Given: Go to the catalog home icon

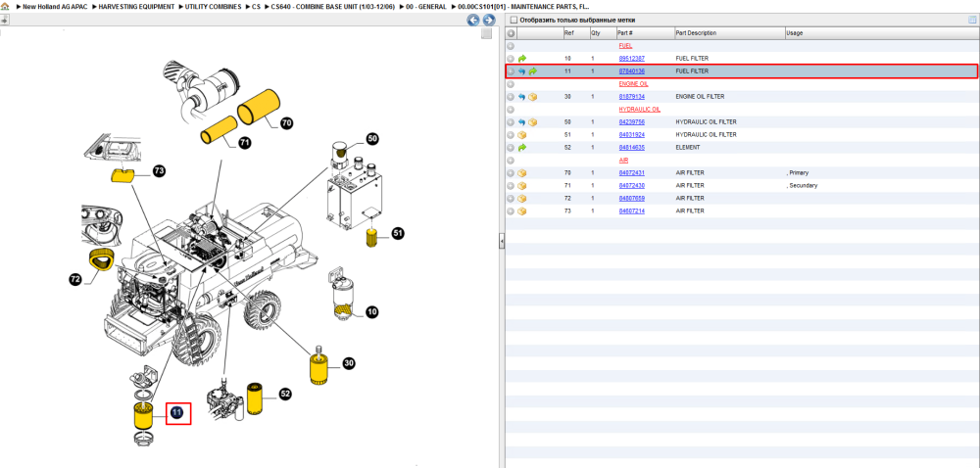Looking at the screenshot, I should [5, 6].
